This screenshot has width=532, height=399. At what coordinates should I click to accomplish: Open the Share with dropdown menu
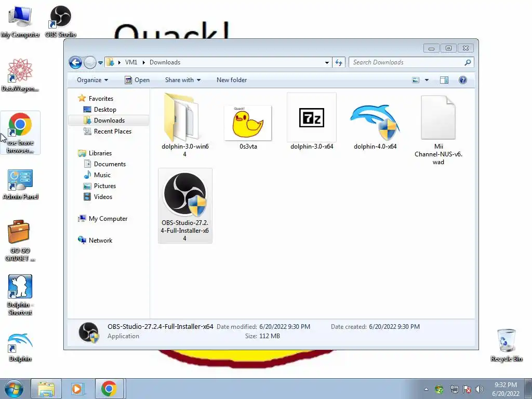(x=182, y=80)
